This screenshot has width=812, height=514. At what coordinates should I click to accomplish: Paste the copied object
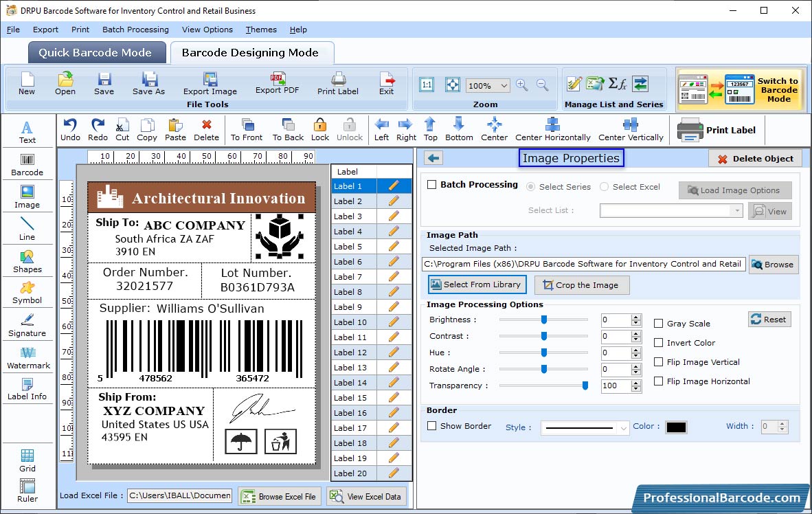(175, 130)
